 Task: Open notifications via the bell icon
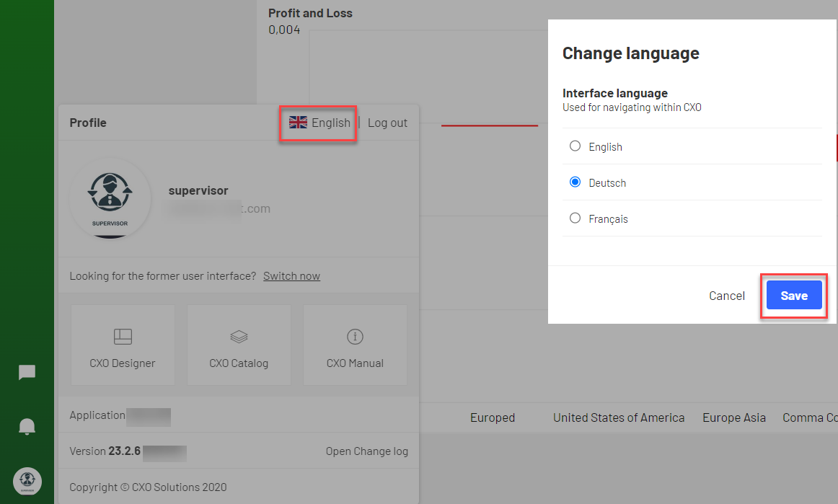click(27, 426)
